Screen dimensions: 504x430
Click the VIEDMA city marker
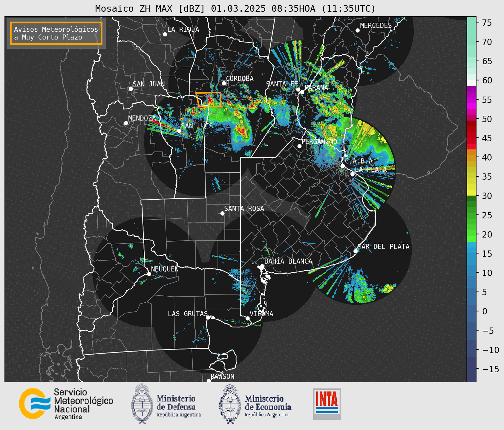[x=248, y=318]
